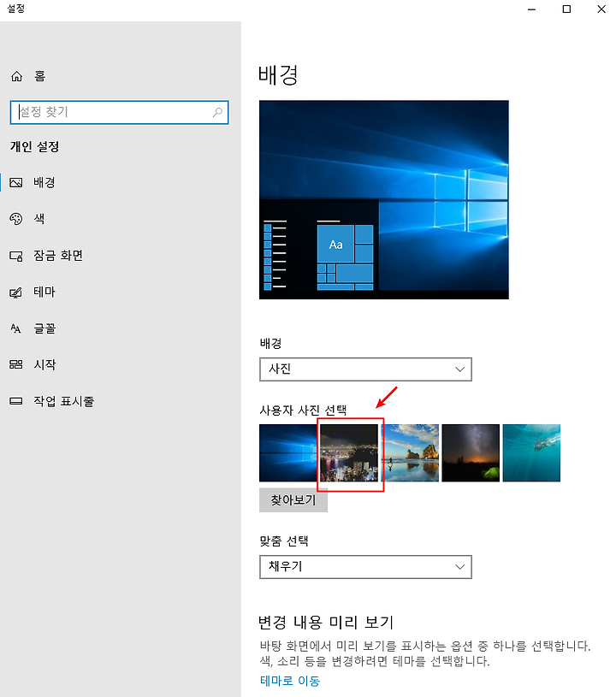Focus the 설정 찾기 search field
Screen dimensions: 616x697
pos(119,112)
